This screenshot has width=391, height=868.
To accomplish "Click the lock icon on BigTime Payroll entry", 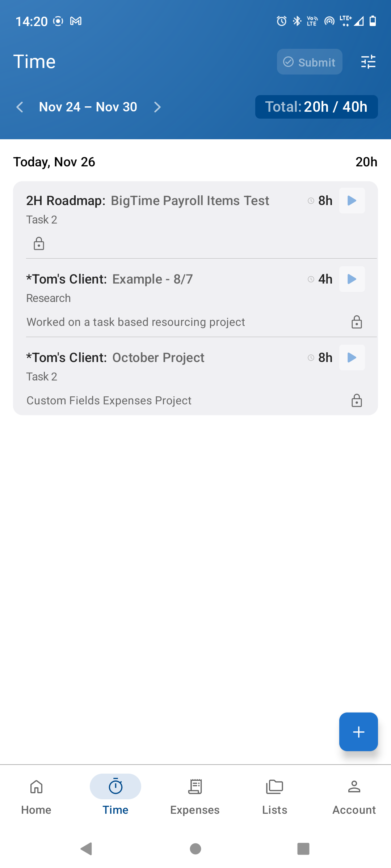I will [39, 243].
